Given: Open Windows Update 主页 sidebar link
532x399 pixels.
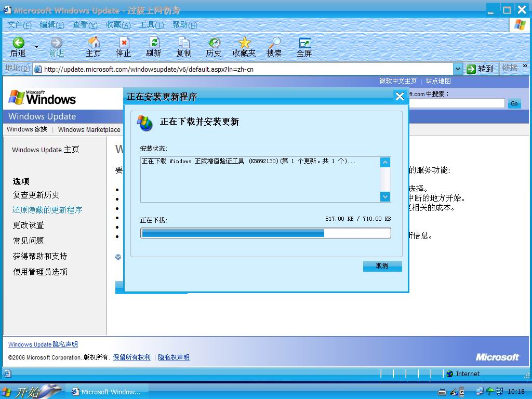Looking at the screenshot, I should click(x=46, y=150).
